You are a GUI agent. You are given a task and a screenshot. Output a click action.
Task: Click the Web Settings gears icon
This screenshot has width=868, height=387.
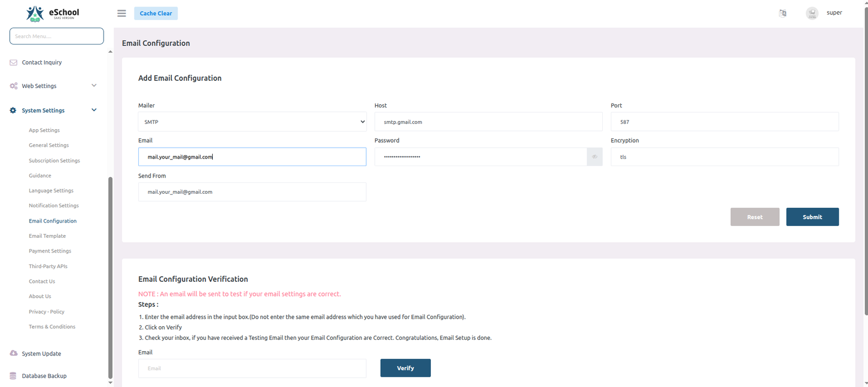14,86
